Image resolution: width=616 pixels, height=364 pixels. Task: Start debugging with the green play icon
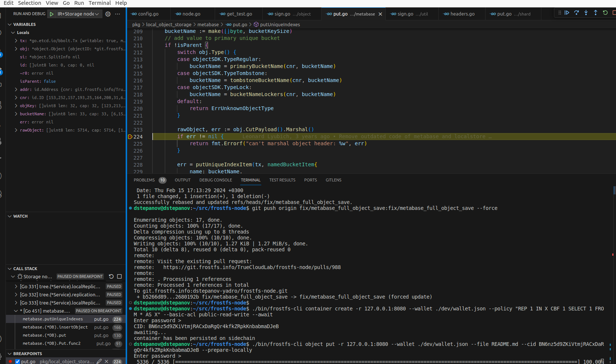(x=52, y=14)
